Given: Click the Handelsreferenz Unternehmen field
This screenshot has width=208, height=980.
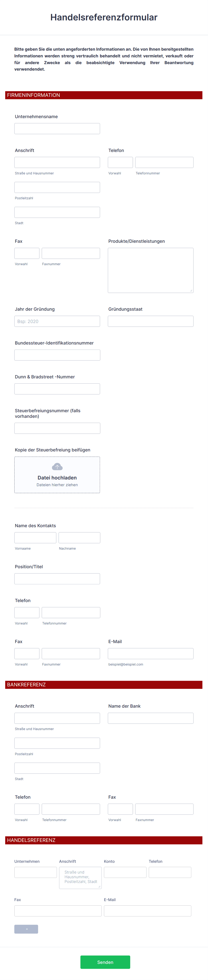Looking at the screenshot, I should (35, 872).
